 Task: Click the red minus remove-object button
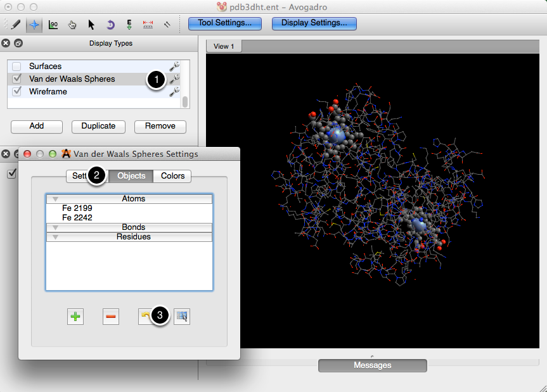point(111,317)
